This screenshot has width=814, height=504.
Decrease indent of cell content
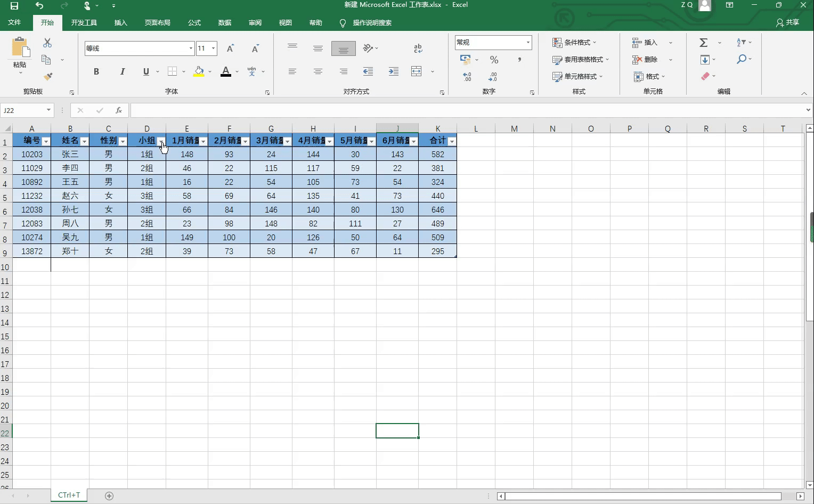[368, 71]
